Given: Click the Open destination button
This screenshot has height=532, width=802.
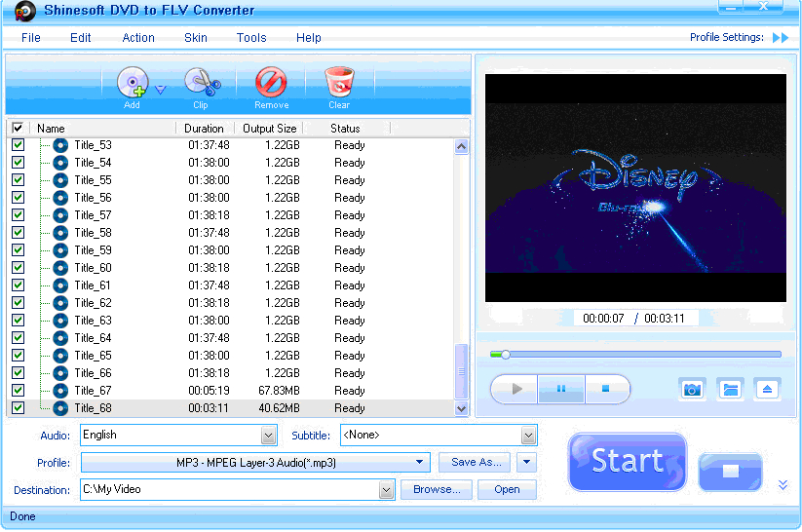Looking at the screenshot, I should 507,489.
